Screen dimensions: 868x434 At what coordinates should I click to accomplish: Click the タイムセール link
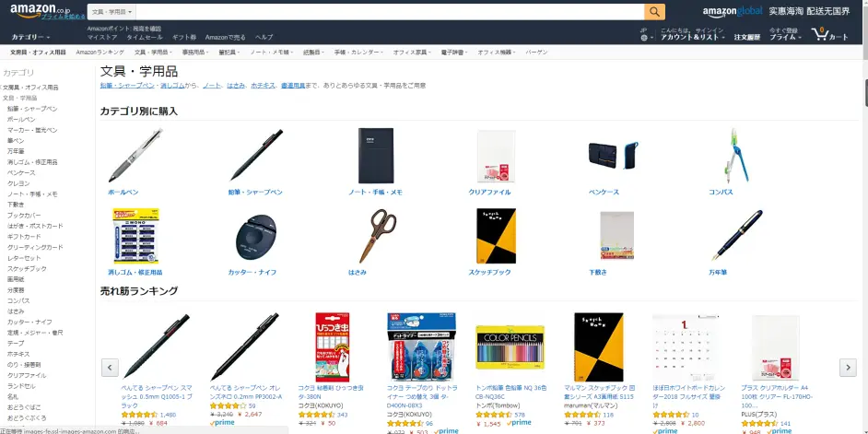[145, 37]
